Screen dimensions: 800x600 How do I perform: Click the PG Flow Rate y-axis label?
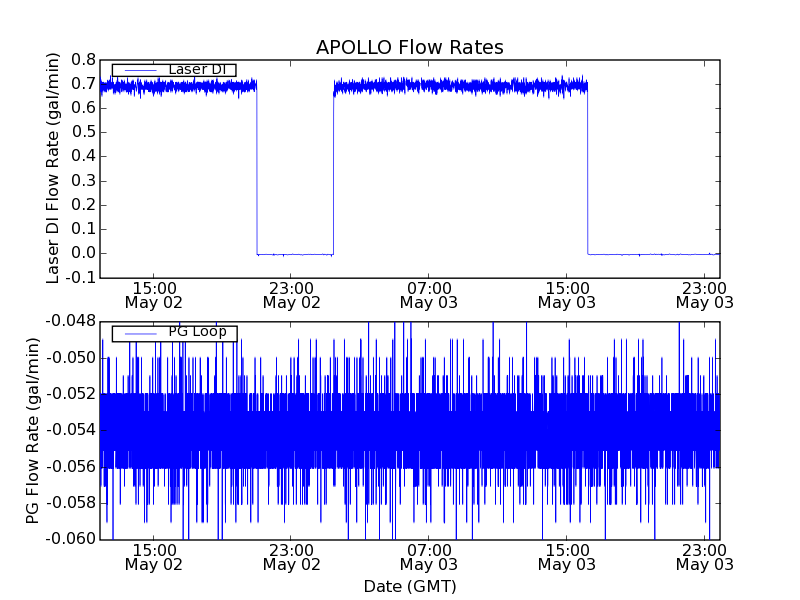33,430
